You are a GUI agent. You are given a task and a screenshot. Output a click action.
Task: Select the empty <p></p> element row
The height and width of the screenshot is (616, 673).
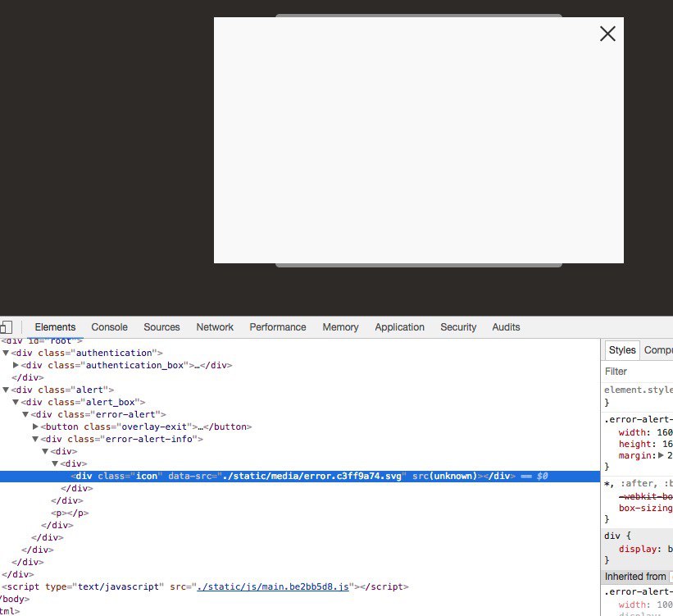(70, 513)
